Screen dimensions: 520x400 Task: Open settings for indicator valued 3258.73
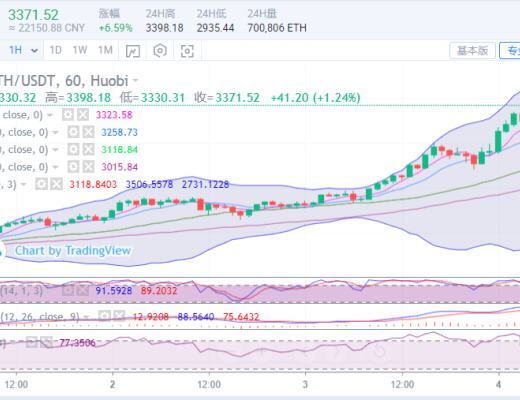(73, 132)
